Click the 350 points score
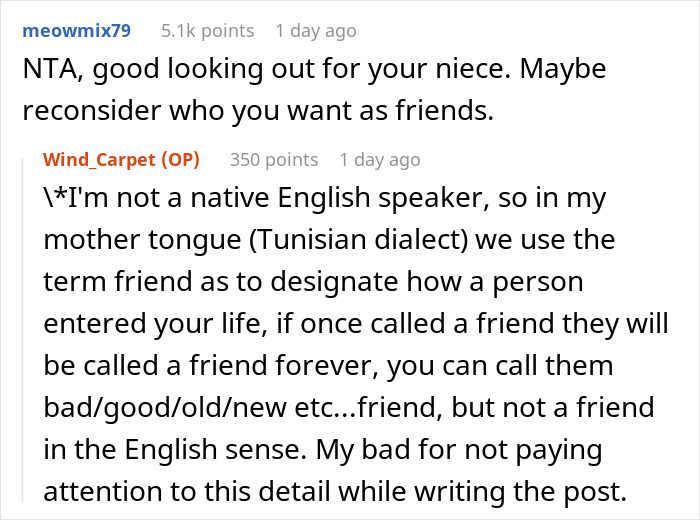700x520 pixels. coord(274,159)
